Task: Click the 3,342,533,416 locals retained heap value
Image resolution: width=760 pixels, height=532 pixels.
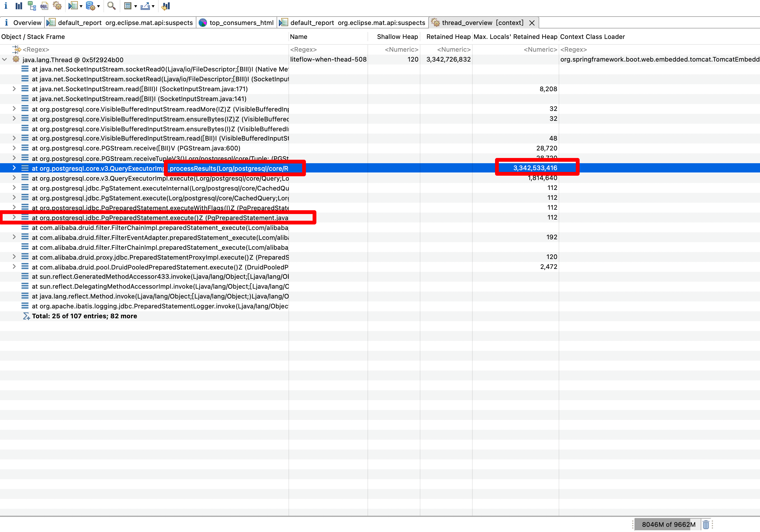Action: (535, 168)
